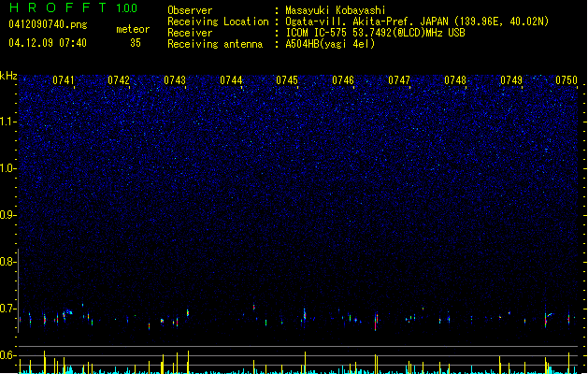The width and height of the screenshot is (588, 374).
Task: Click the 1.0 kHz axis label
Action: [8, 168]
